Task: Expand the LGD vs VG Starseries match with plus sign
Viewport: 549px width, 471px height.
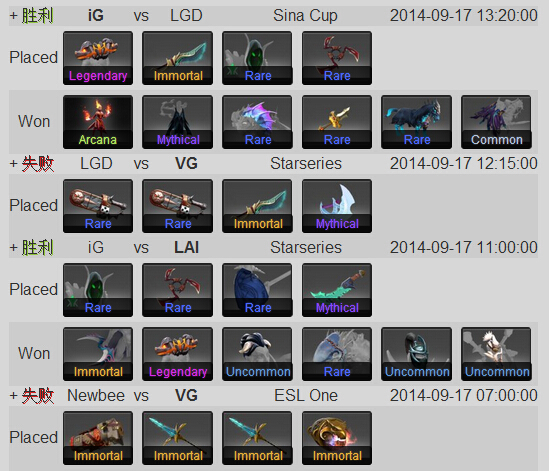Action: coord(13,164)
